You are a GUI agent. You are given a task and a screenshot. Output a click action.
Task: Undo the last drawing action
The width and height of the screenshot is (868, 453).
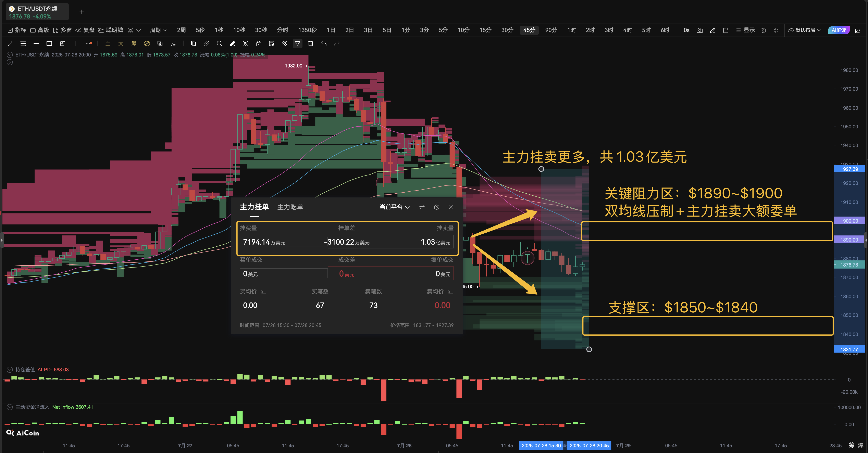click(x=324, y=43)
